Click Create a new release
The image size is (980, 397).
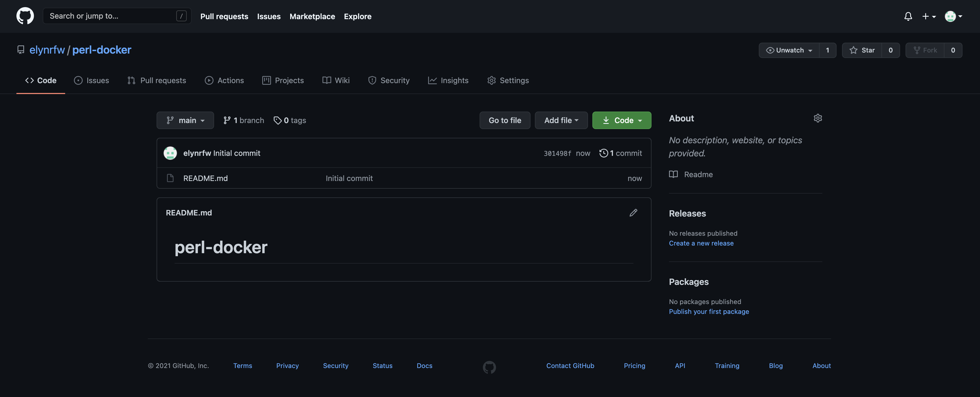[701, 243]
